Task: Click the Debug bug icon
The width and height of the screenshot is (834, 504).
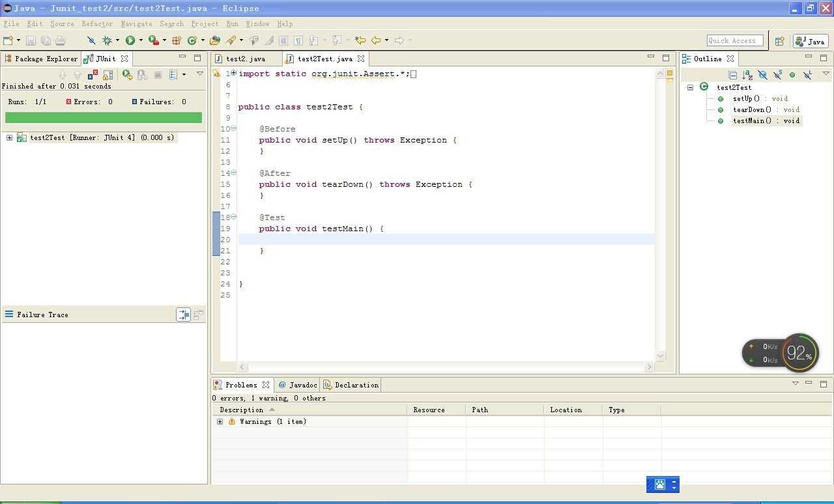Action: pos(108,40)
